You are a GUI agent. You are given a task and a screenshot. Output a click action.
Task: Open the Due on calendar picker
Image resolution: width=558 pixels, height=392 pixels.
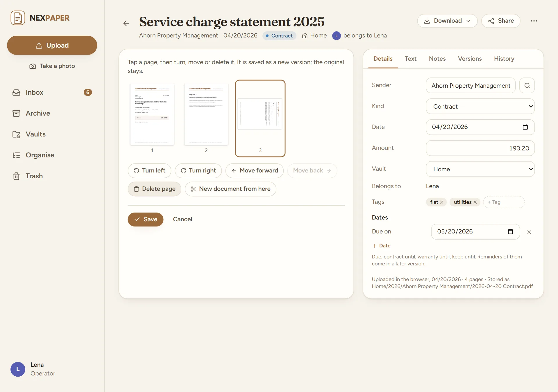coord(510,232)
